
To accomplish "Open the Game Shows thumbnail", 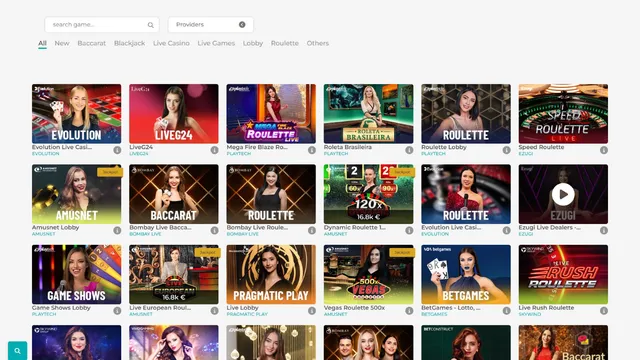I will click(x=76, y=274).
